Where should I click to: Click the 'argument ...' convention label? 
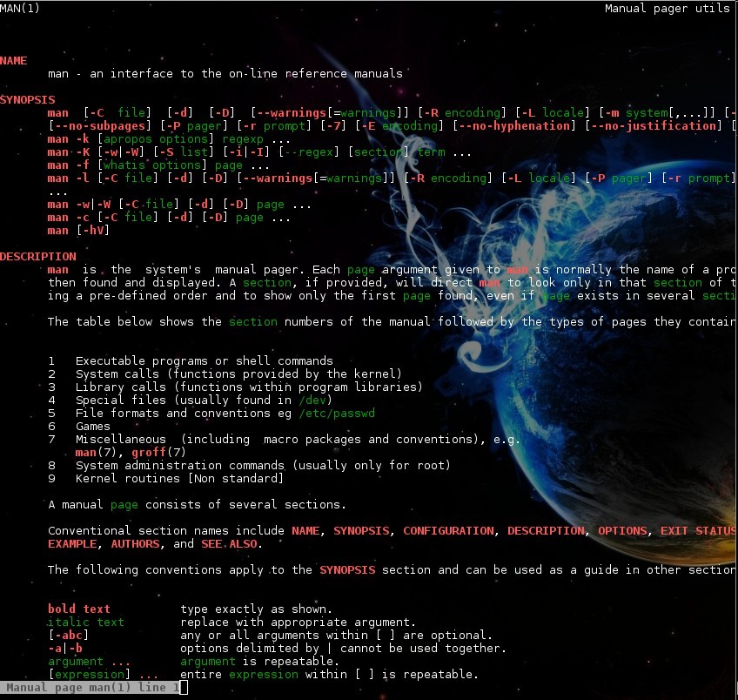pos(90,662)
